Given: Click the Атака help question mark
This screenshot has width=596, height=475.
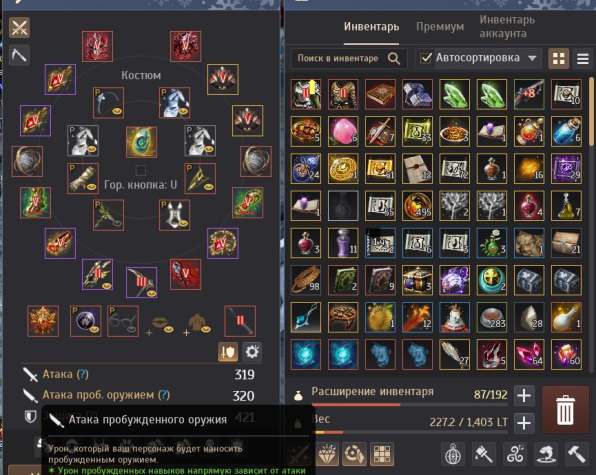Looking at the screenshot, I should [x=82, y=374].
